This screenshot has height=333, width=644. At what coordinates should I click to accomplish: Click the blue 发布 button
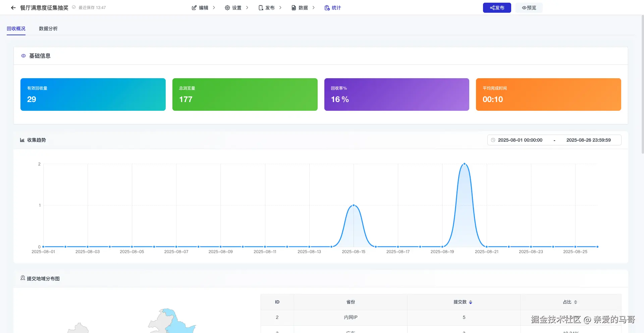497,8
